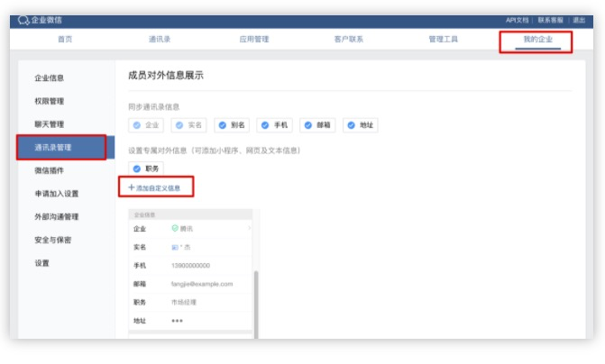The image size is (605, 364).
Task: Click the 退出 logout link
Action: [x=578, y=20]
